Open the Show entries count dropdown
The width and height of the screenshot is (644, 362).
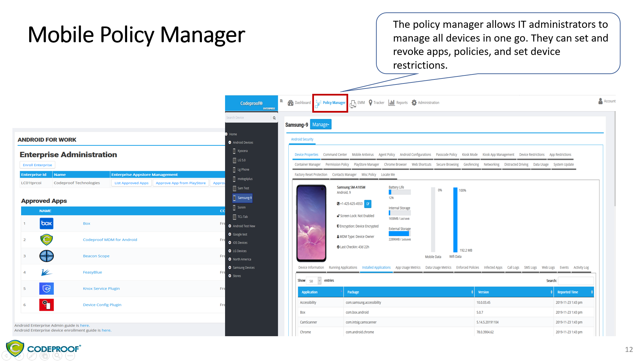314,281
